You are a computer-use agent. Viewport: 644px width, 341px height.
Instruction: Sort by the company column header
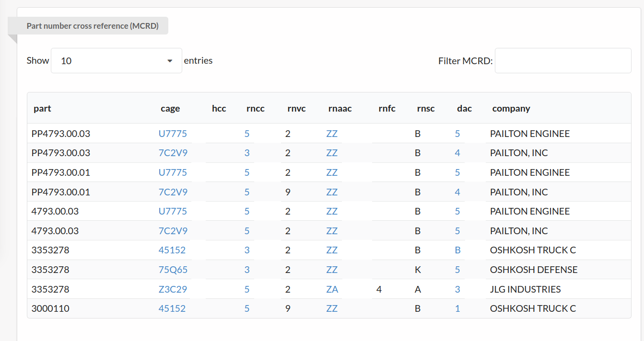click(x=511, y=108)
